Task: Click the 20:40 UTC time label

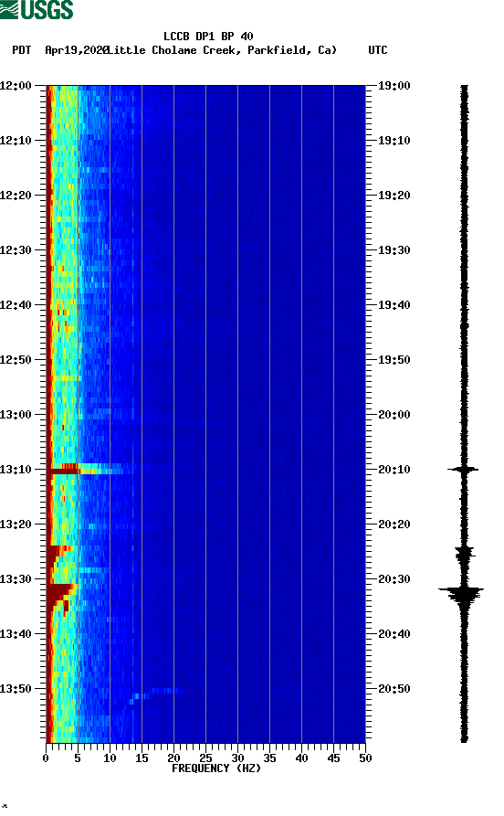Action: click(x=394, y=634)
